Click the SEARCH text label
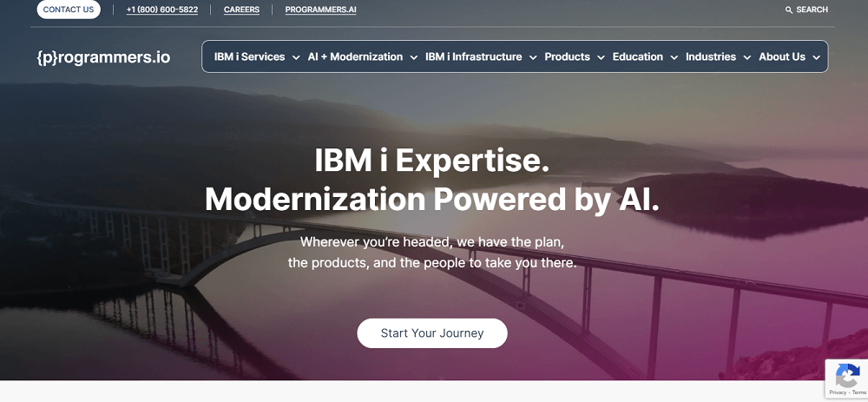868x402 pixels. pos(812,10)
